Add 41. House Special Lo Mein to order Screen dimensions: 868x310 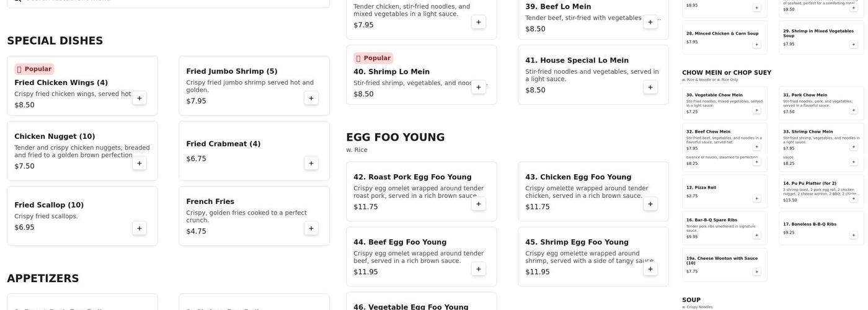point(650,87)
